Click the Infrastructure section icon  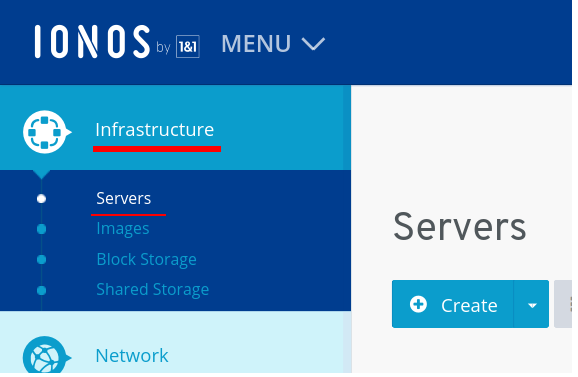pyautogui.click(x=46, y=132)
